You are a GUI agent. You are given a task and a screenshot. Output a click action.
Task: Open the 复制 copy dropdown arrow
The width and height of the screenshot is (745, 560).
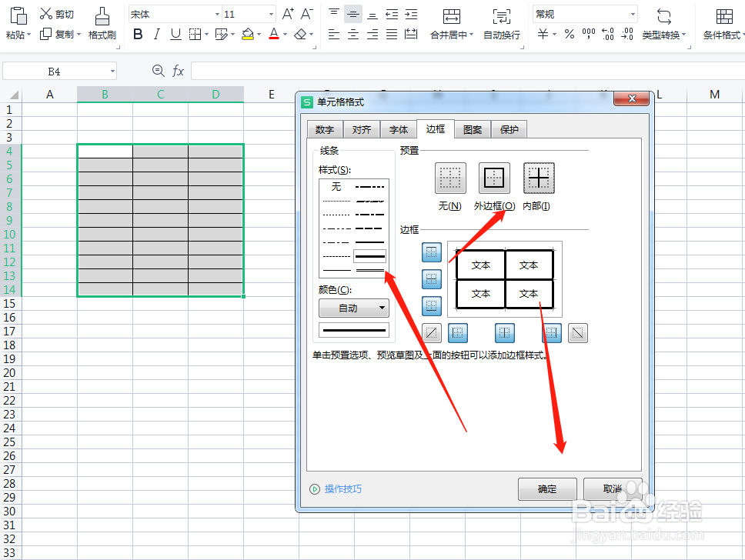[x=79, y=34]
